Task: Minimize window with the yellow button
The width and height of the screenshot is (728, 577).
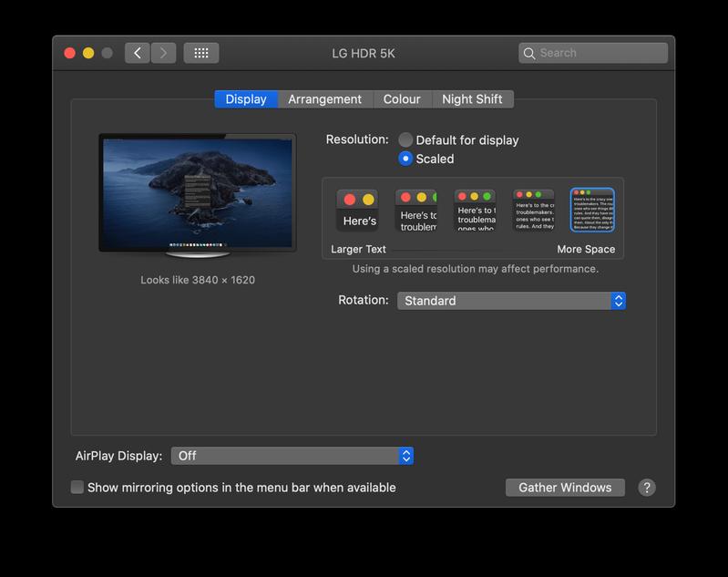Action: (x=88, y=53)
